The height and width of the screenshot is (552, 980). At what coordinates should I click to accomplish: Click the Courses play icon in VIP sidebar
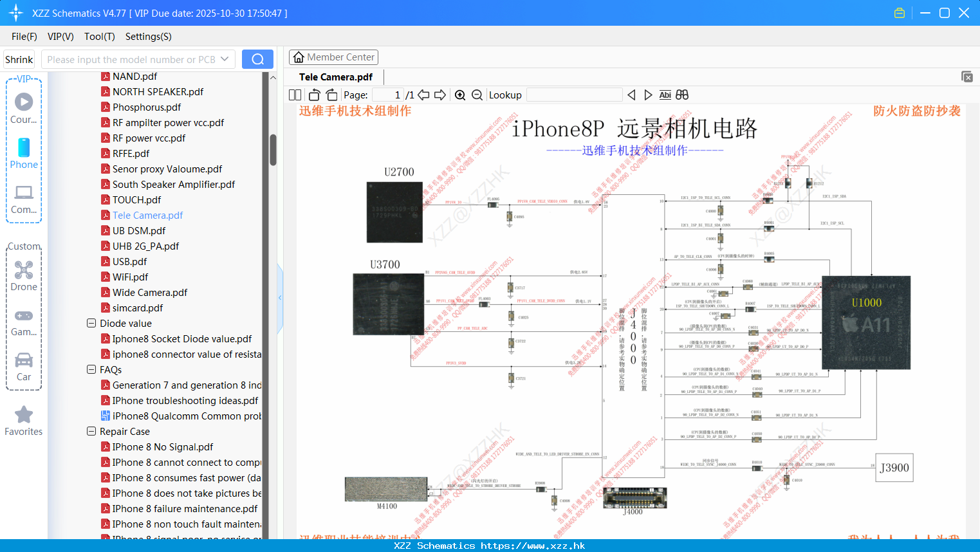tap(24, 102)
